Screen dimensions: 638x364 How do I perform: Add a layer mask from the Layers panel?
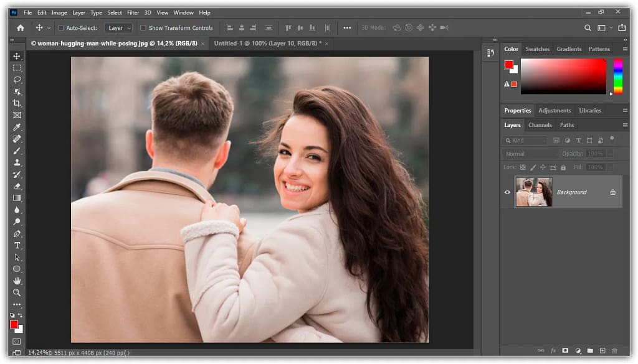tap(565, 350)
